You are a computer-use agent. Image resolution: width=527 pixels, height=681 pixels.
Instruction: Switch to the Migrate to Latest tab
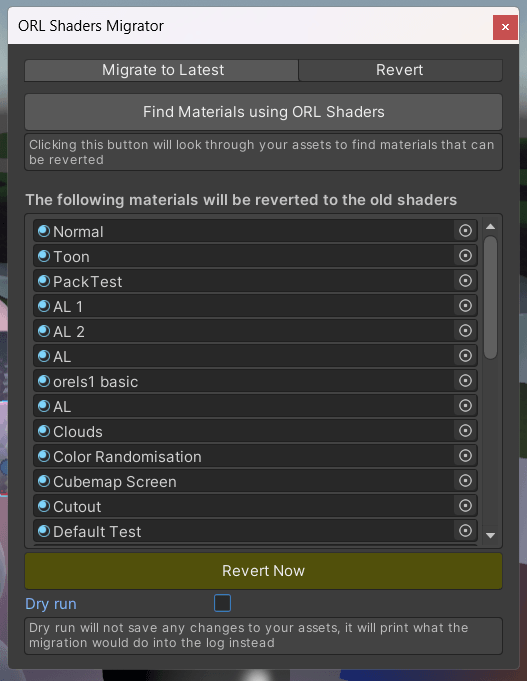(162, 70)
